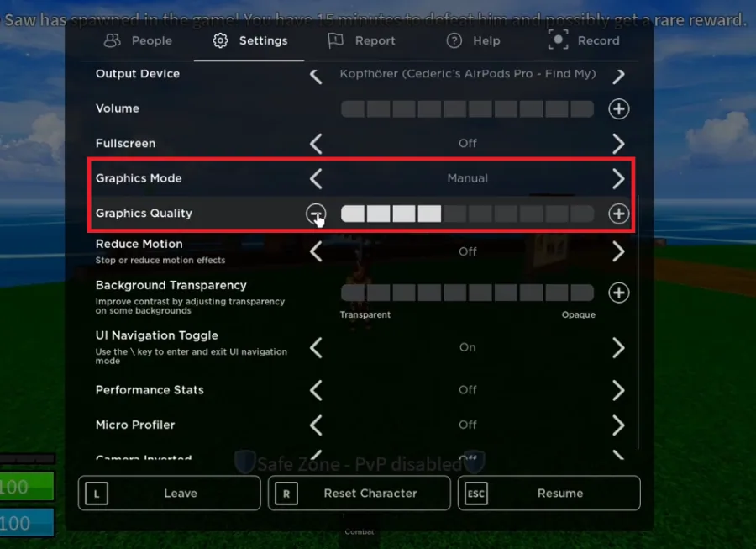Click the Resume button

pyautogui.click(x=549, y=493)
